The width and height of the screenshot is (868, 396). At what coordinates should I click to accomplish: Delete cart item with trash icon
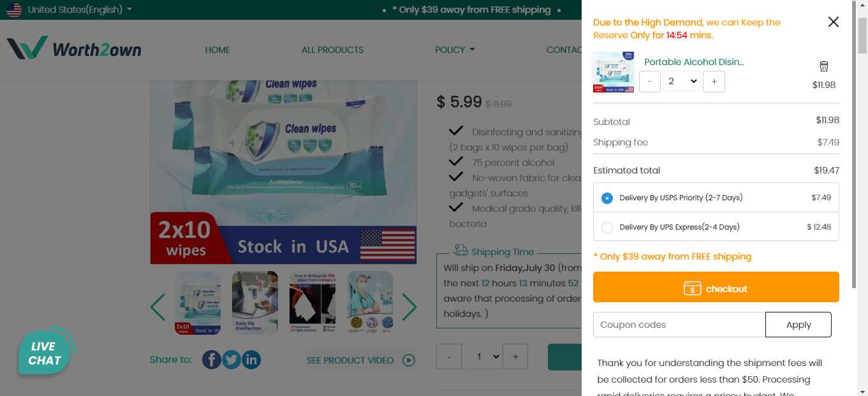[824, 66]
